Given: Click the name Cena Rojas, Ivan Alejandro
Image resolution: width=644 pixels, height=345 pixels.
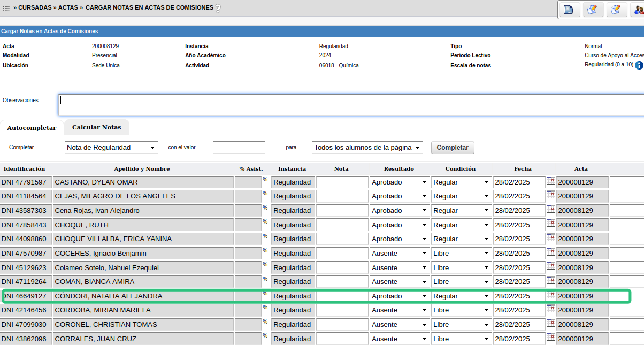Looking at the screenshot, I should (x=97, y=211).
